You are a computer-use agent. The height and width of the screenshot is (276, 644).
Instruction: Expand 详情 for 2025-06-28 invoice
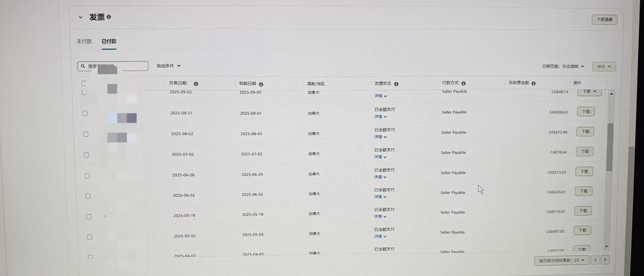click(381, 177)
